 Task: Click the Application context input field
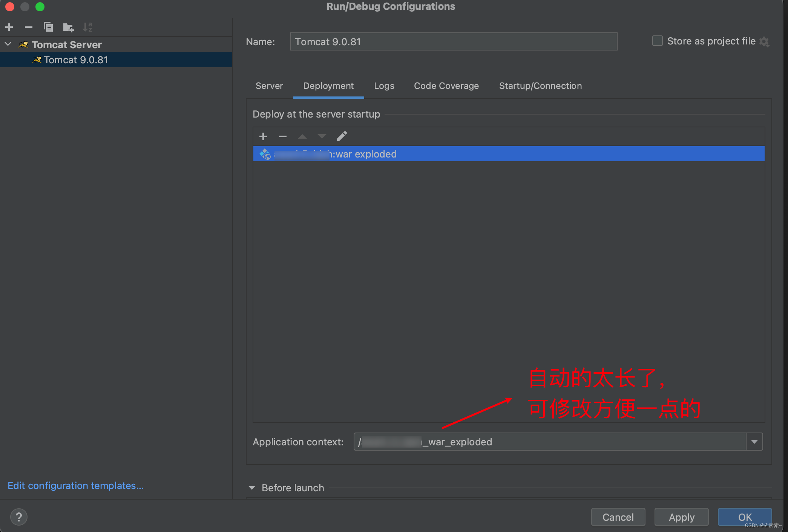(x=553, y=441)
